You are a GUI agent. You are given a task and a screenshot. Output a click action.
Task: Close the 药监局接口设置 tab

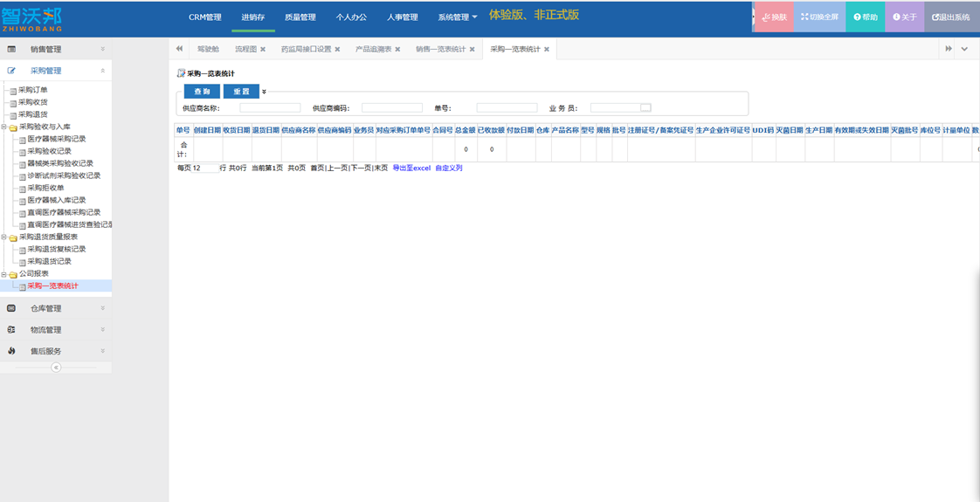point(337,49)
